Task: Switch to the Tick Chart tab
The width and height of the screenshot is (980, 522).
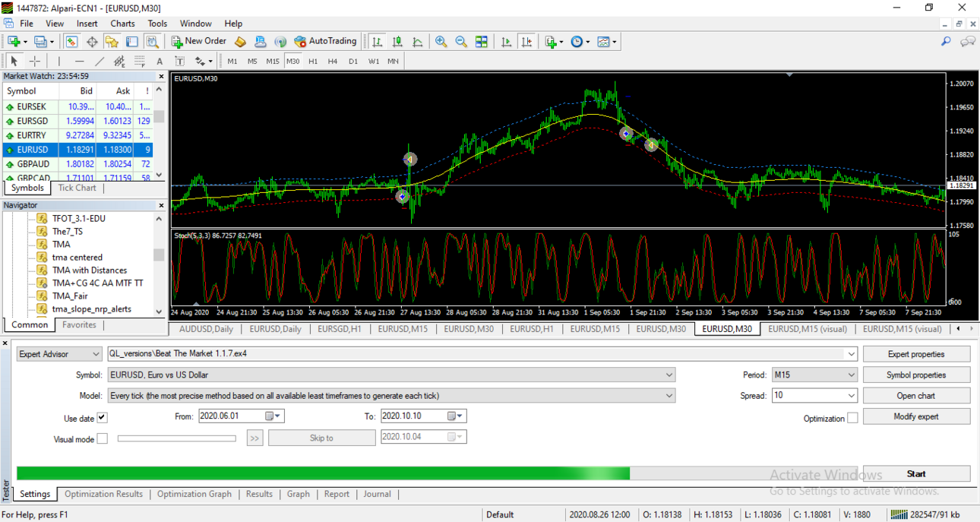Action: (77, 188)
